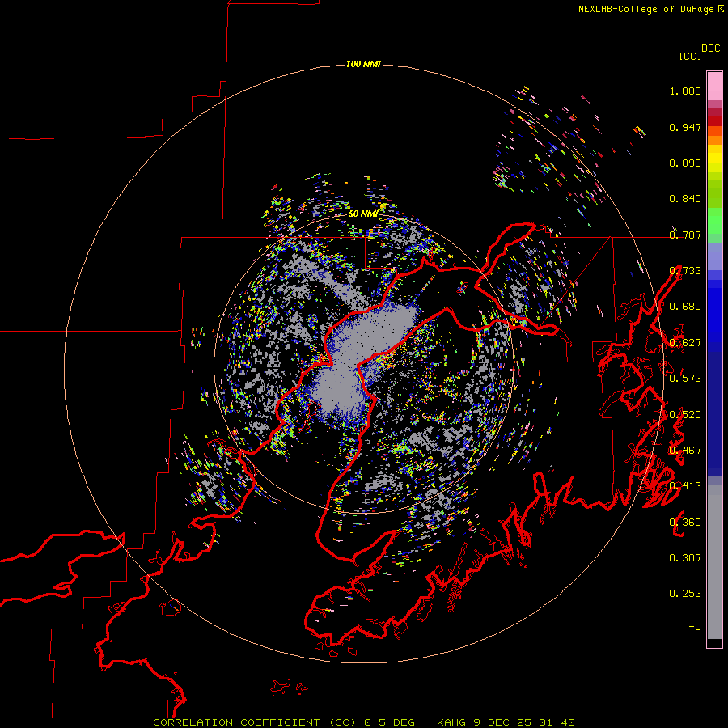Click the 1.000 scale value

click(x=685, y=91)
